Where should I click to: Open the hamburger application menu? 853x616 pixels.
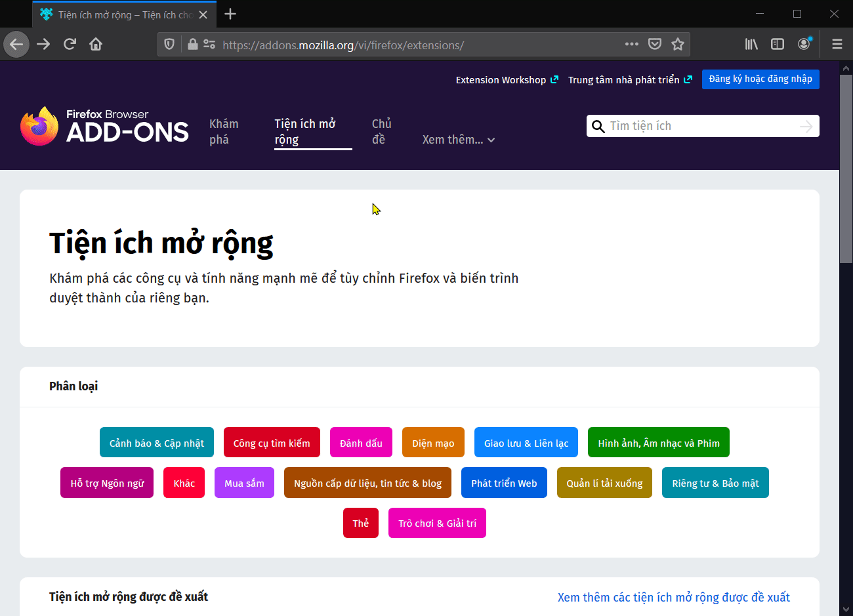[837, 44]
